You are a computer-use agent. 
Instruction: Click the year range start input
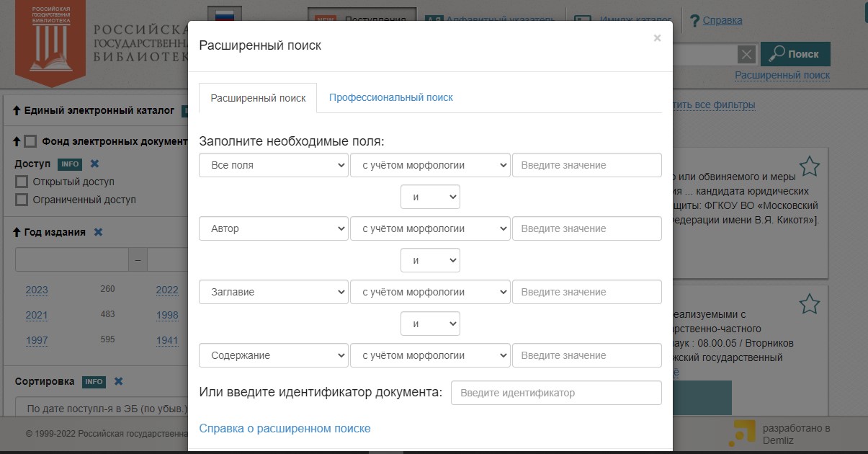coord(72,259)
